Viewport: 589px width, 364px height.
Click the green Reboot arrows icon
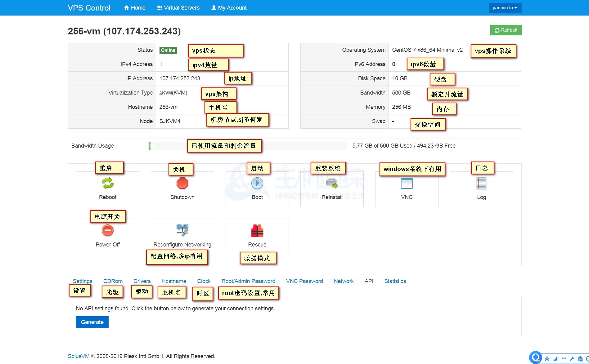pyautogui.click(x=108, y=183)
